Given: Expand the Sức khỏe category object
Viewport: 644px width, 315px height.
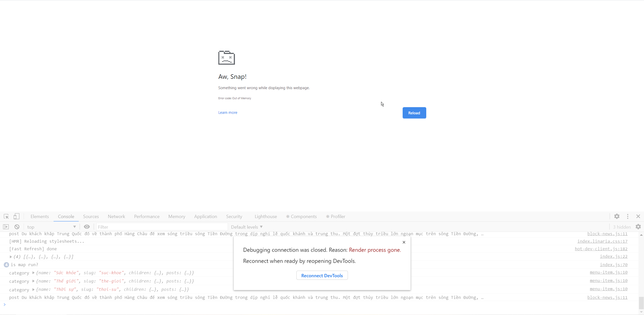Looking at the screenshot, I should tap(33, 273).
